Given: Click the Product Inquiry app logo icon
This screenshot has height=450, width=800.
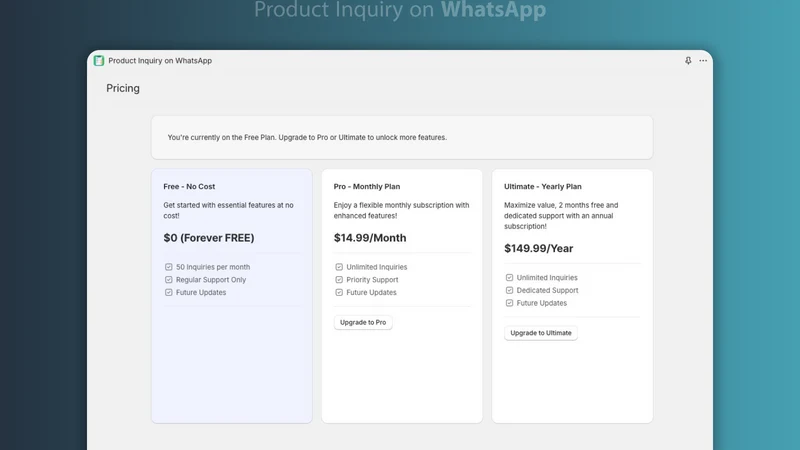Looking at the screenshot, I should tap(98, 61).
